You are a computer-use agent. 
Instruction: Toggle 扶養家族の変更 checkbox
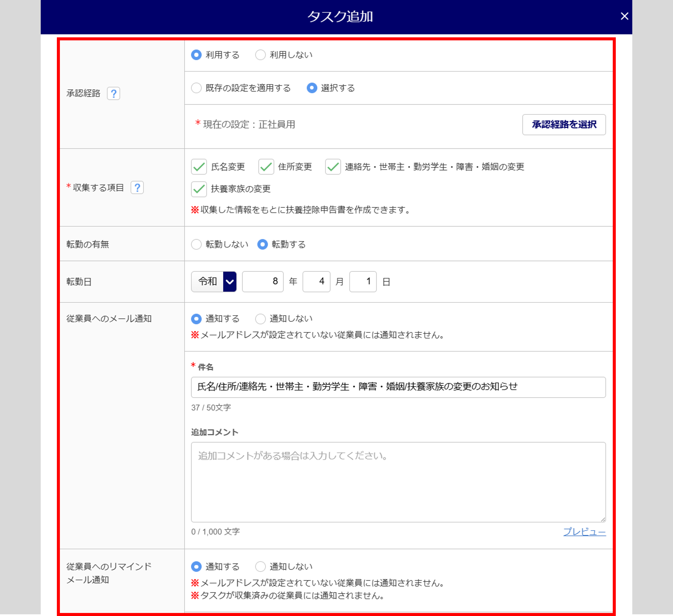199,189
